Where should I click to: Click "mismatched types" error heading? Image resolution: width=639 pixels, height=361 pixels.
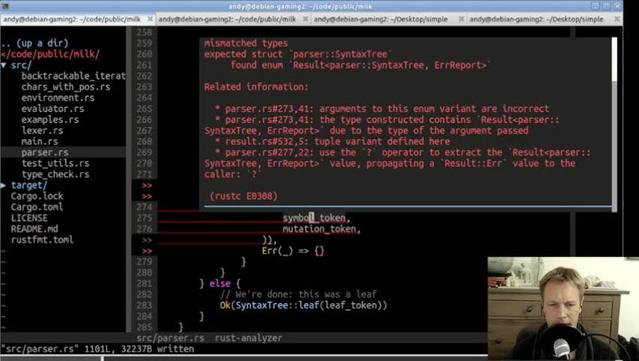point(246,43)
